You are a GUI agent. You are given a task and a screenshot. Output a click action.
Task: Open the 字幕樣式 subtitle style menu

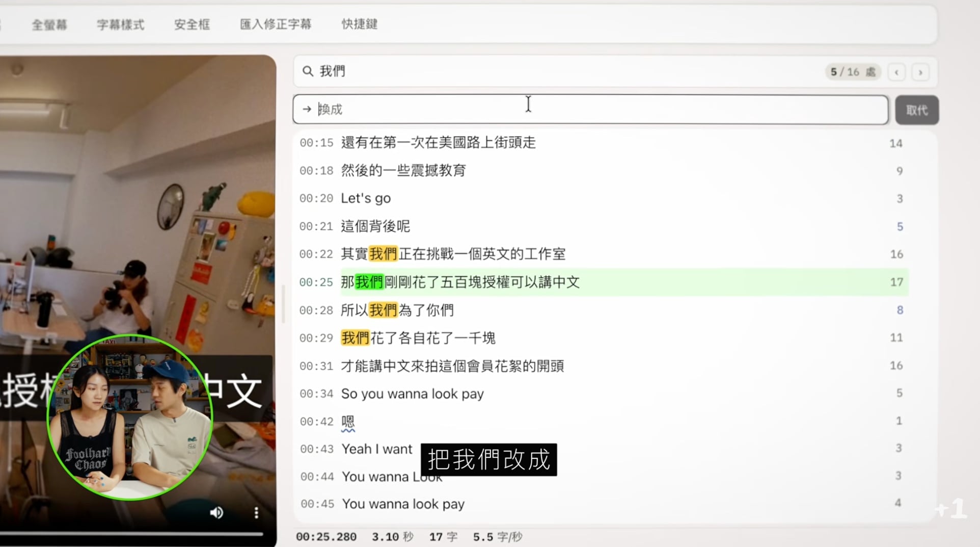[121, 24]
